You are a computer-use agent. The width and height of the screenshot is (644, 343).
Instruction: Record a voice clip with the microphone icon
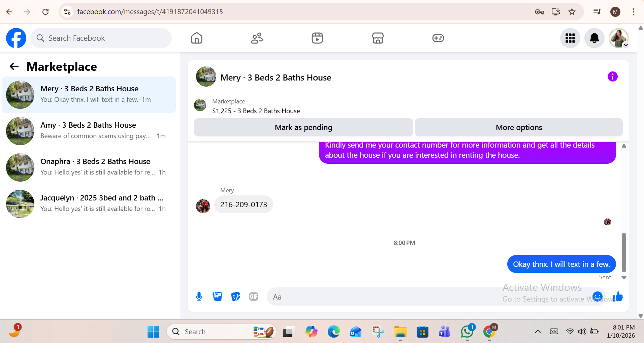[x=199, y=297]
